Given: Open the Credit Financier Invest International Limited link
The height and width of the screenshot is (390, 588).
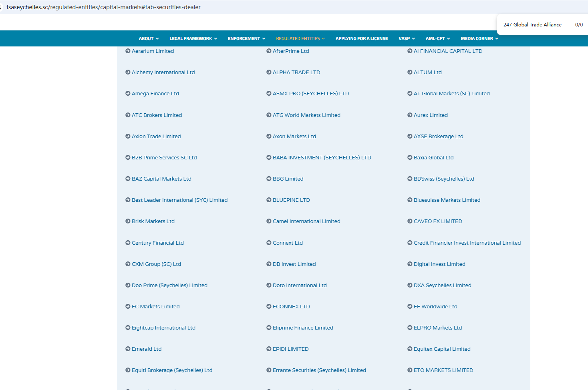Looking at the screenshot, I should pyautogui.click(x=467, y=243).
